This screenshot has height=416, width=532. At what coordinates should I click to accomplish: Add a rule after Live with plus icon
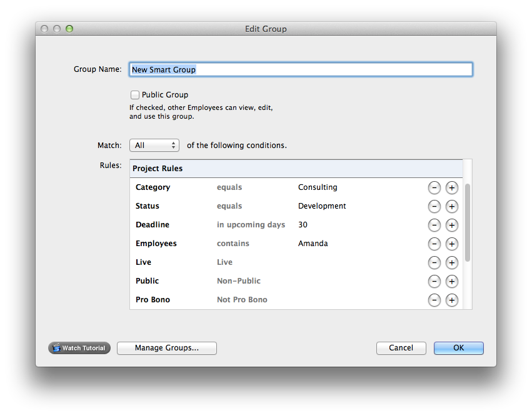point(451,262)
